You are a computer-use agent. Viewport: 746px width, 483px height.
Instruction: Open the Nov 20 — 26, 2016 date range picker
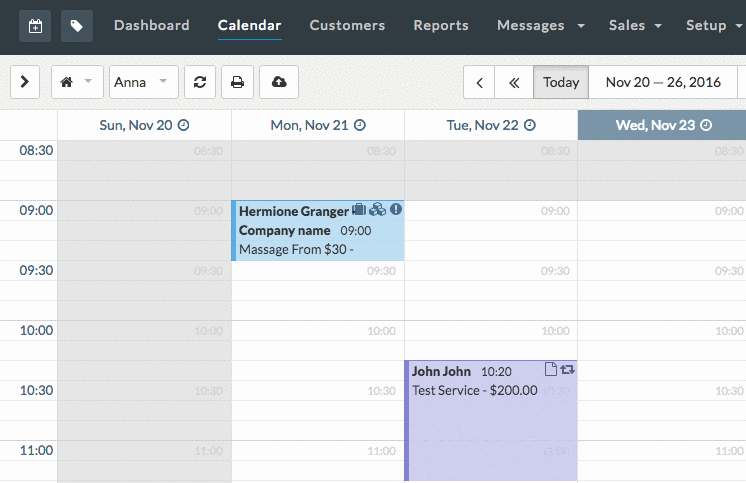(665, 82)
